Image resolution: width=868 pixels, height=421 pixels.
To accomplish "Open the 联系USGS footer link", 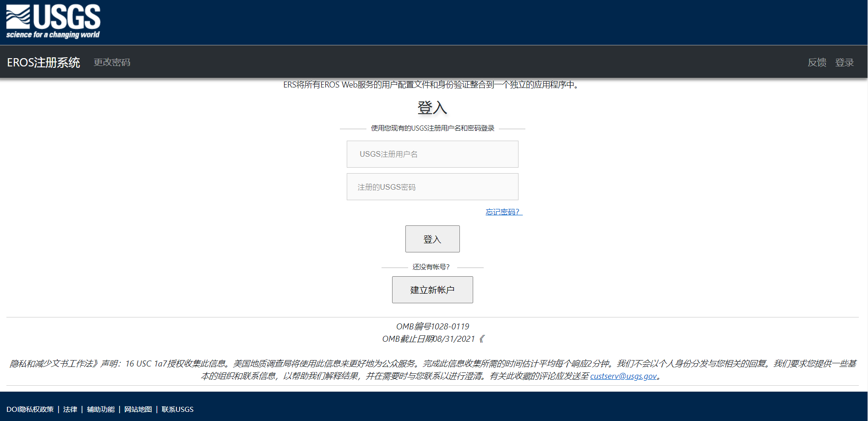I will click(177, 409).
